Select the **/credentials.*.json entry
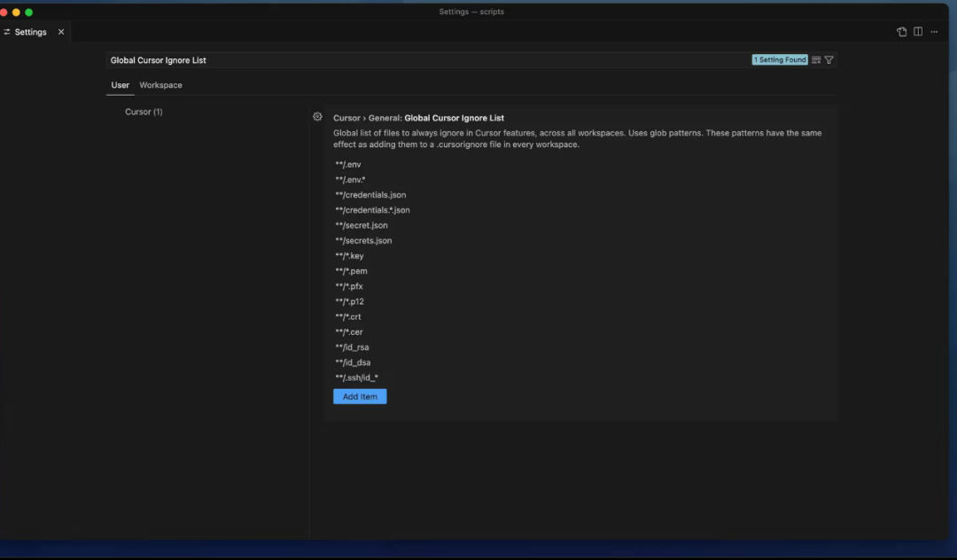This screenshot has width=957, height=560. tap(372, 210)
